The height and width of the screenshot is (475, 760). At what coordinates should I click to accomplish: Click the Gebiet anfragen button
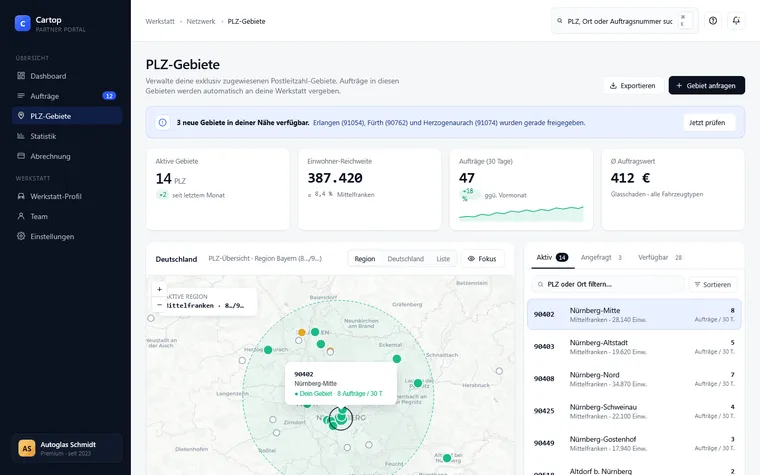pyautogui.click(x=706, y=85)
